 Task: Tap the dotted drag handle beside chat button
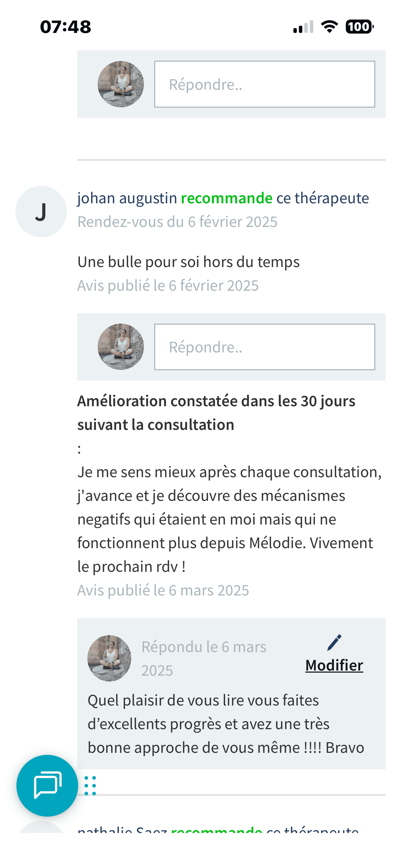click(x=90, y=785)
